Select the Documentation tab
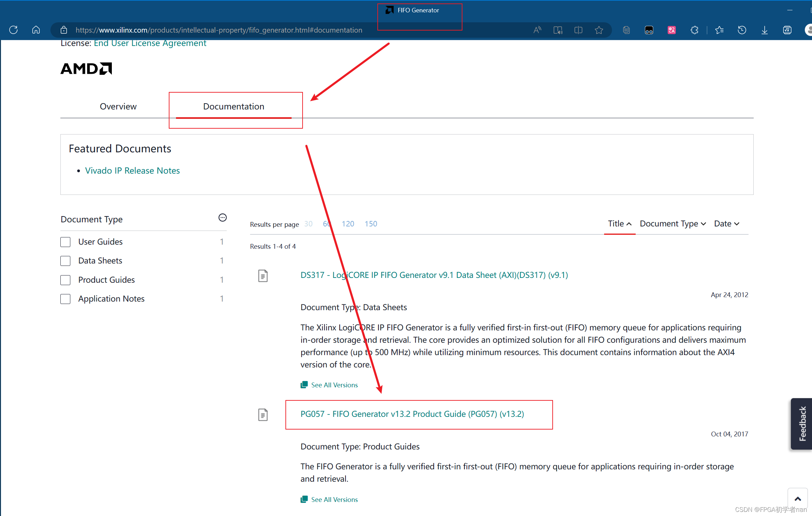 coord(234,106)
